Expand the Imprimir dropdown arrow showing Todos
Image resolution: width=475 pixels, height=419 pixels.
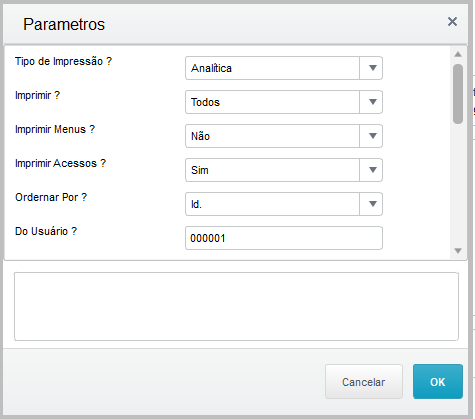pyautogui.click(x=371, y=102)
